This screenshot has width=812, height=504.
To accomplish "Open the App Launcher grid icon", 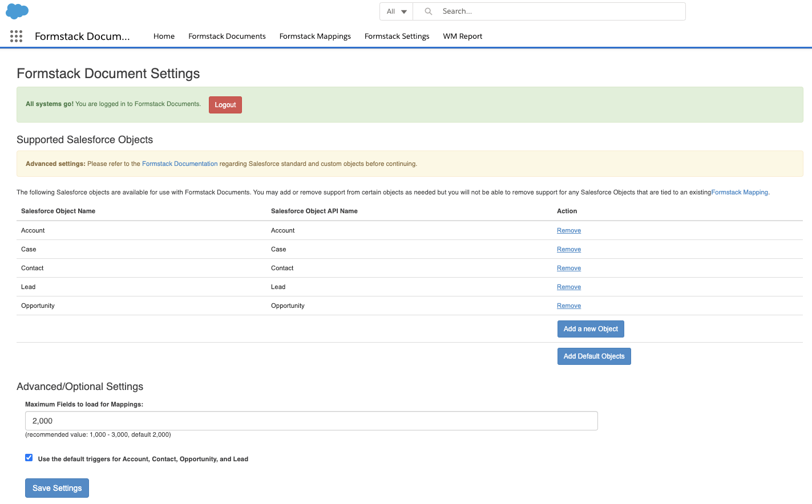I will click(x=16, y=36).
